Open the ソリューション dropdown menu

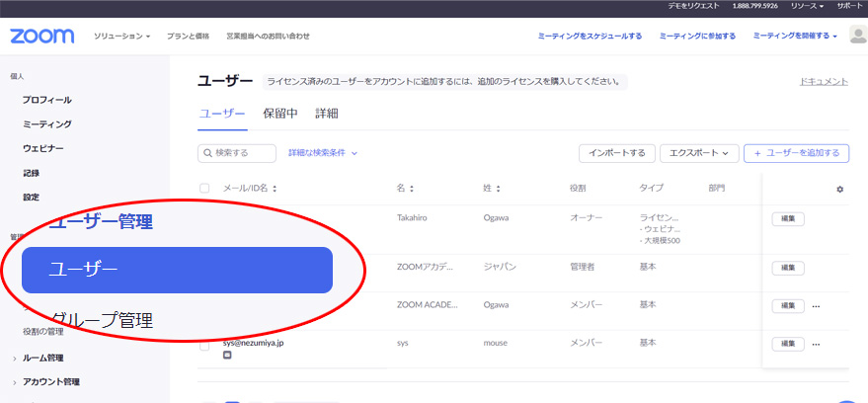[121, 37]
